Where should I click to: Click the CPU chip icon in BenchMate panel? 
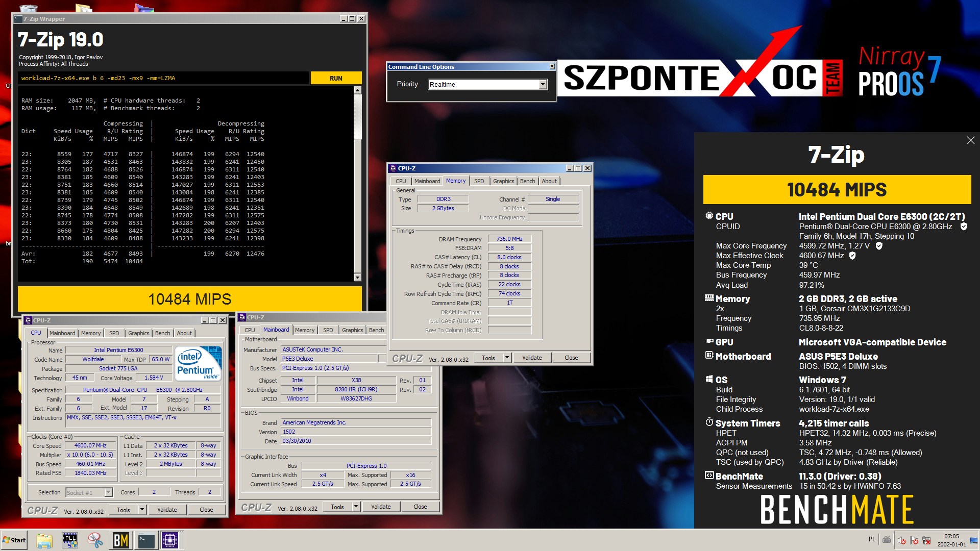pos(709,216)
